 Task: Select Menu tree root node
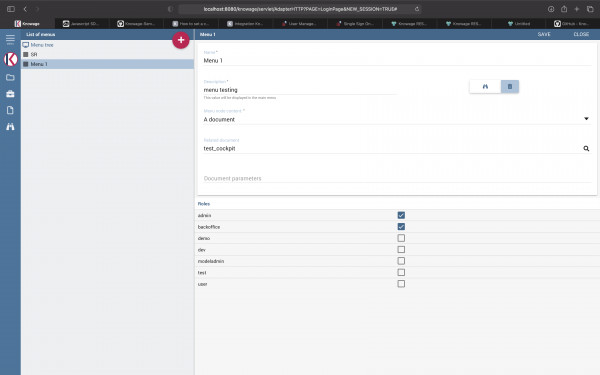coord(42,45)
